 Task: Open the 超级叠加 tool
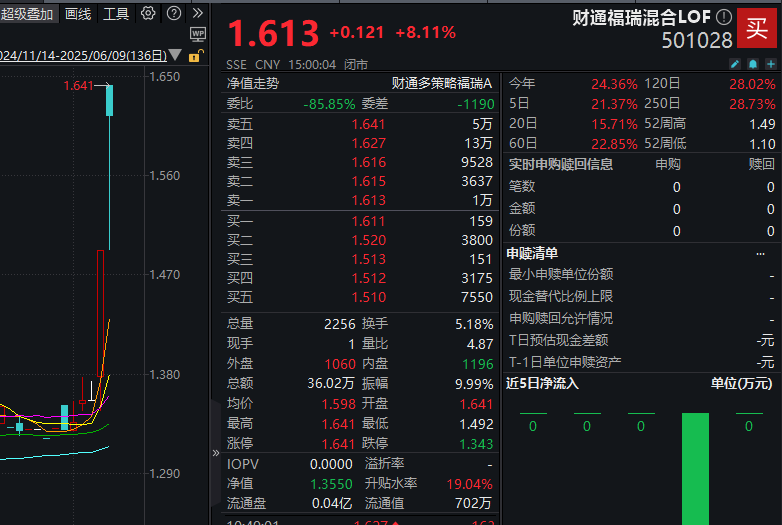click(26, 14)
